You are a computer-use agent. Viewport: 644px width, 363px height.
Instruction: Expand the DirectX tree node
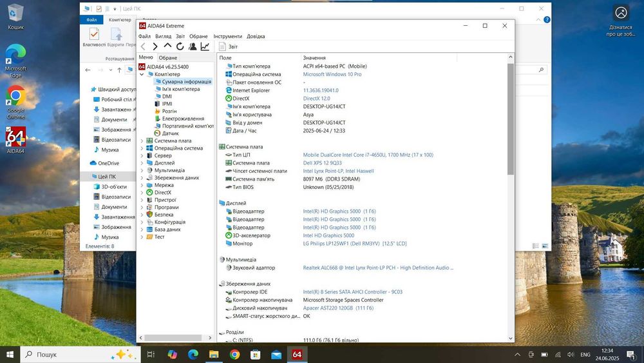point(142,192)
